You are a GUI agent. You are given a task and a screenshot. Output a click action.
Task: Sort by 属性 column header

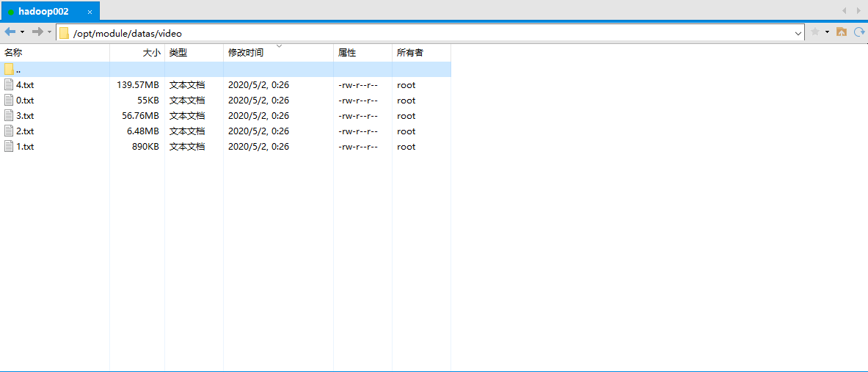pyautogui.click(x=362, y=53)
